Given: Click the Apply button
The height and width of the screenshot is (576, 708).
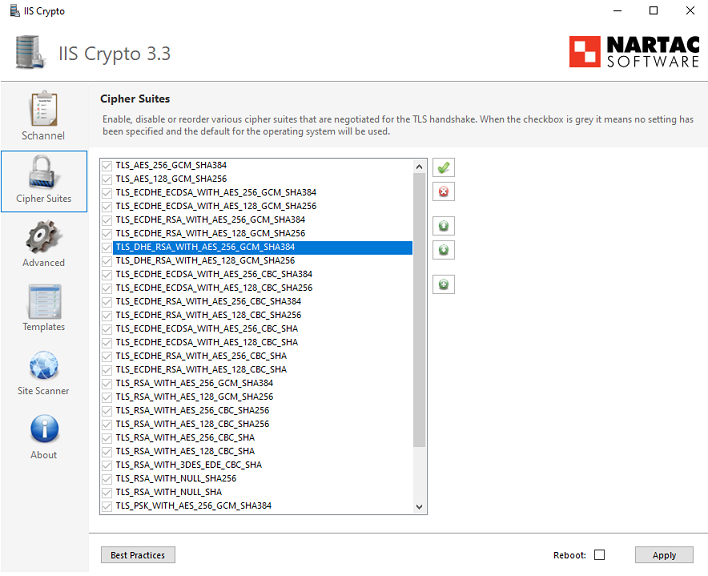Looking at the screenshot, I should tap(663, 555).
